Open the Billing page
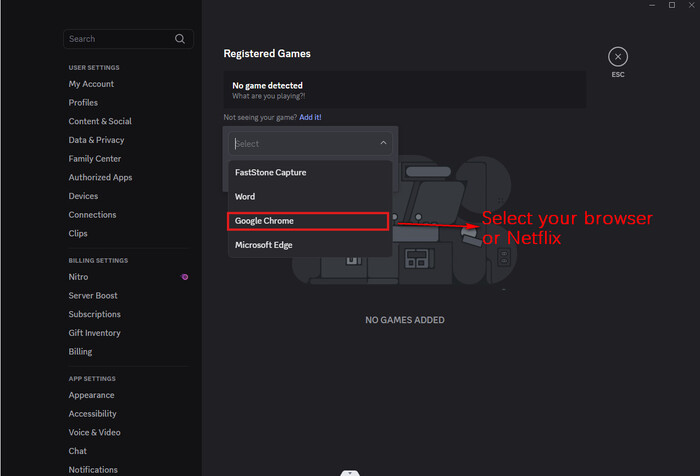Screen dimensions: 700x476 (80, 352)
